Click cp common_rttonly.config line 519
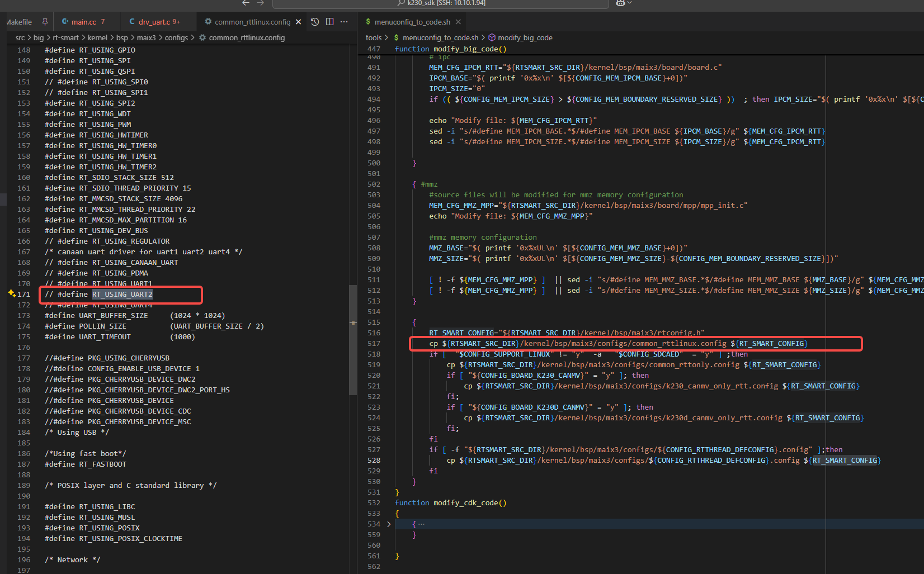Image resolution: width=924 pixels, height=574 pixels. click(x=633, y=364)
